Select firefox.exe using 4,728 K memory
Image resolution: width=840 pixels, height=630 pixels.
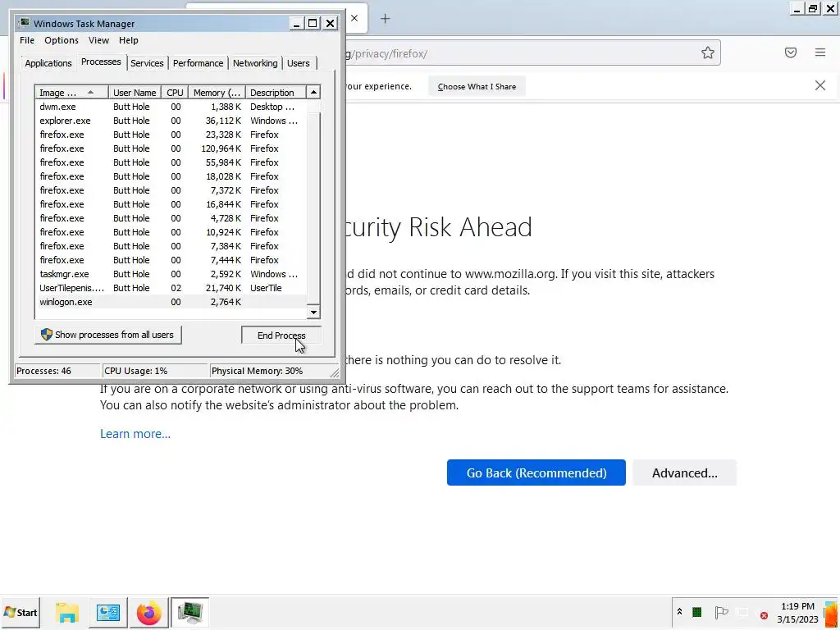click(x=171, y=218)
